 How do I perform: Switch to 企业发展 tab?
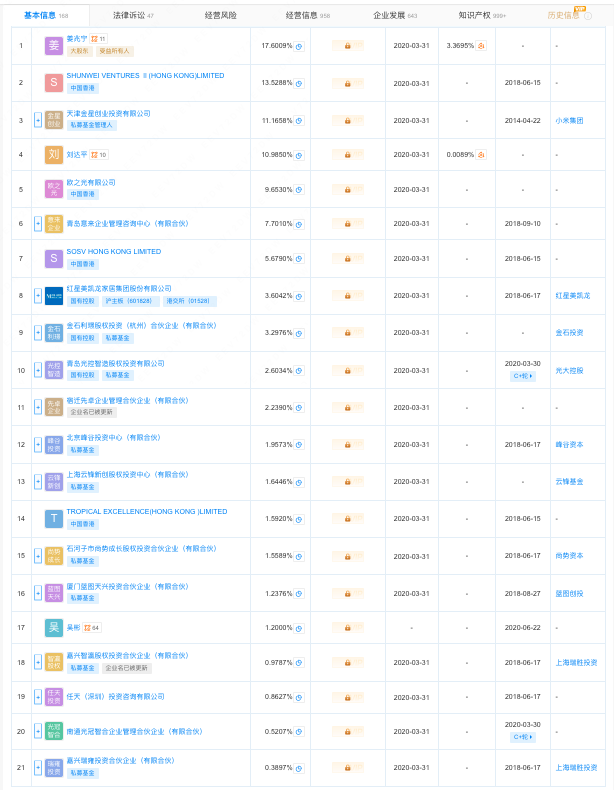tap(395, 16)
